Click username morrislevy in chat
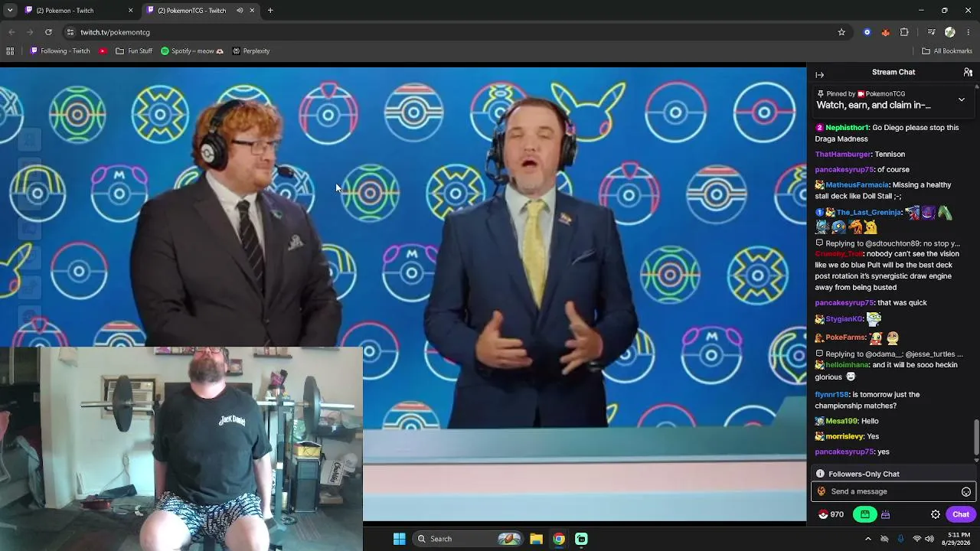The width and height of the screenshot is (980, 551). (x=844, y=437)
